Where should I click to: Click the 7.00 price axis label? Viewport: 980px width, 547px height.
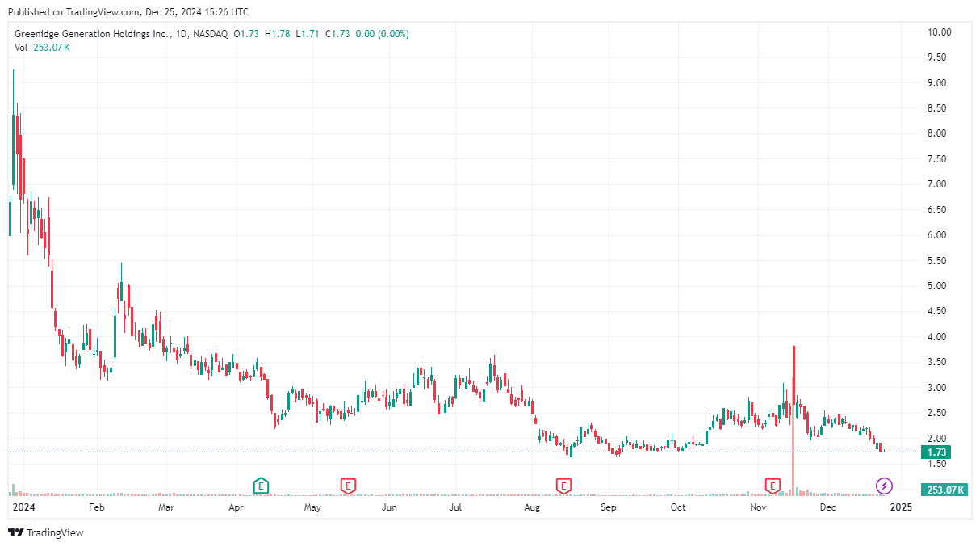pyautogui.click(x=937, y=184)
